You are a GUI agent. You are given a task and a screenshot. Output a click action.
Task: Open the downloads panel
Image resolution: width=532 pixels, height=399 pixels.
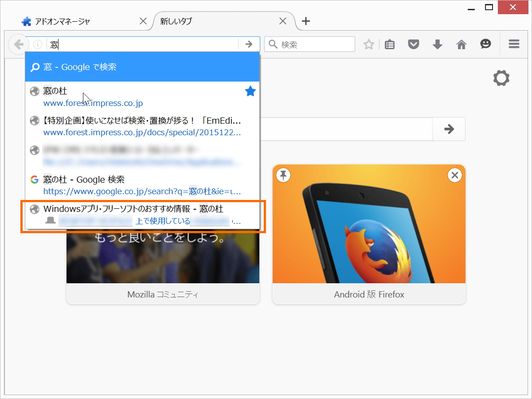pos(437,44)
